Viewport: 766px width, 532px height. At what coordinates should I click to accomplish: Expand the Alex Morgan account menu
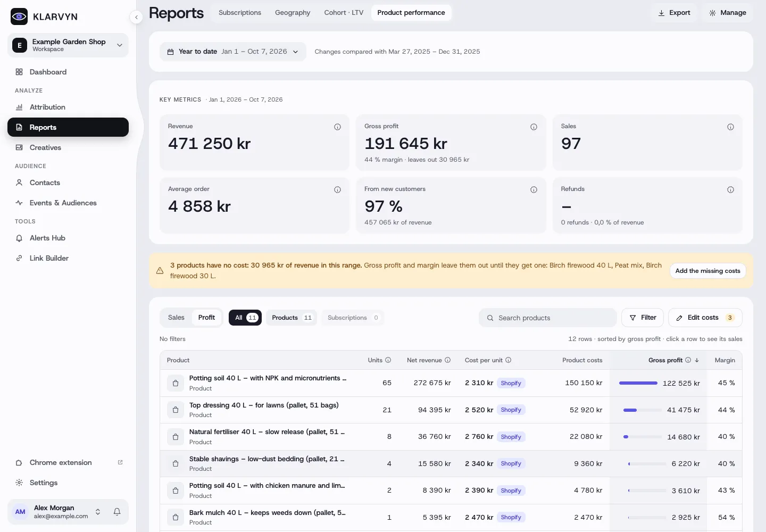pos(68,512)
